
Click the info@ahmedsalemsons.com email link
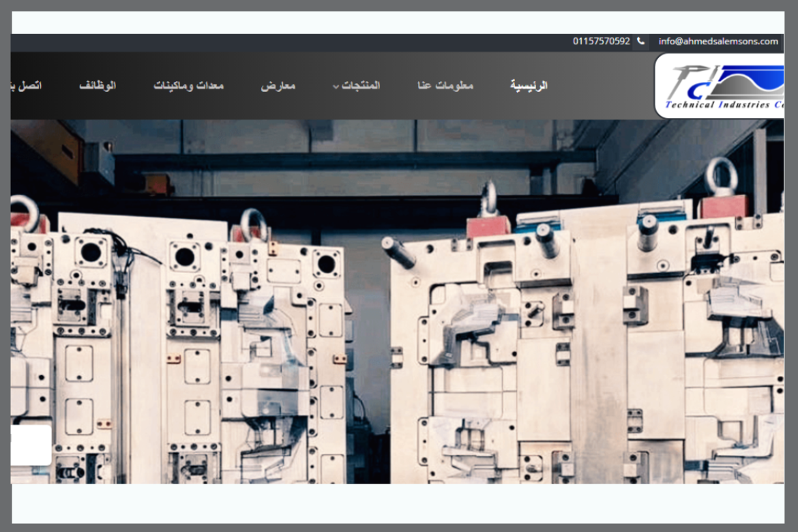click(718, 42)
